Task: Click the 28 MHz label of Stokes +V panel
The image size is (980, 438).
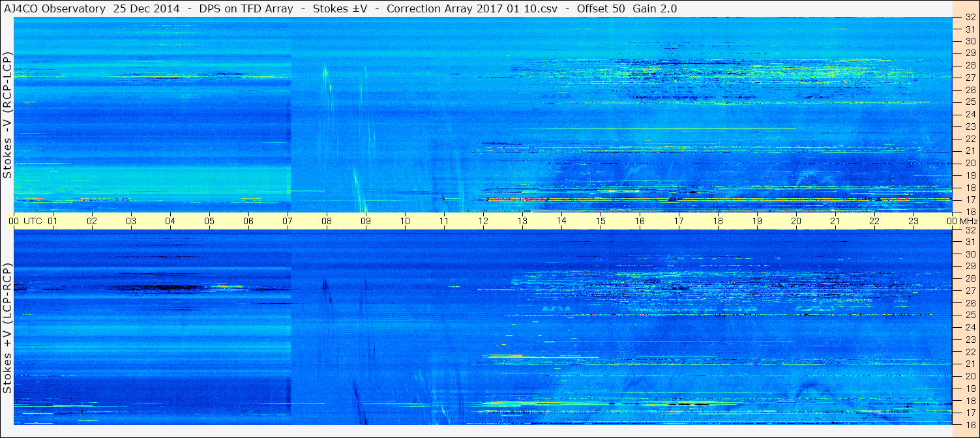Action: [x=970, y=278]
